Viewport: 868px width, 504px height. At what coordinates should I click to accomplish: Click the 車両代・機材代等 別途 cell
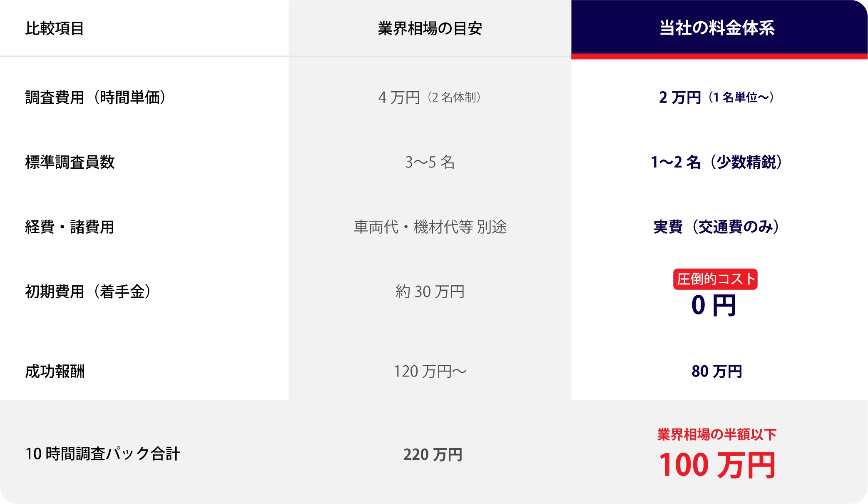(430, 227)
